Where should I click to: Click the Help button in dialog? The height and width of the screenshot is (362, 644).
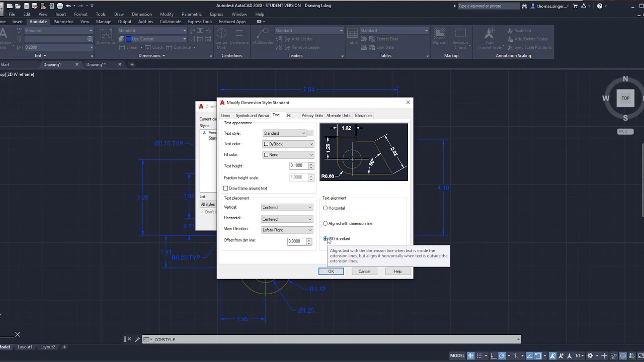coord(397,271)
